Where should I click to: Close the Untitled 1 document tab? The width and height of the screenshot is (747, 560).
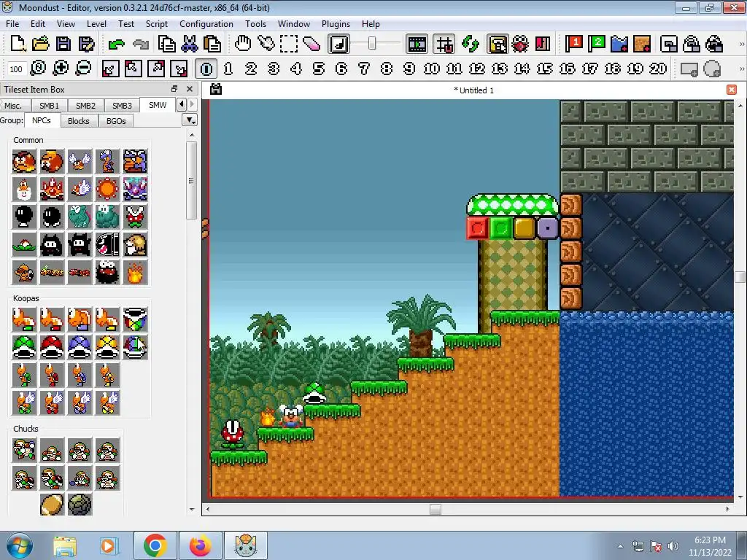[x=731, y=90]
